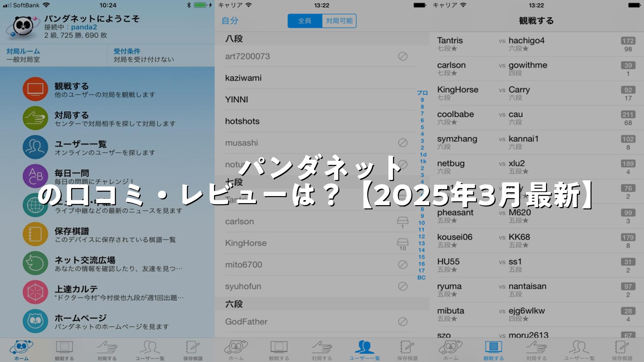Tap the 自分 button

point(230,21)
